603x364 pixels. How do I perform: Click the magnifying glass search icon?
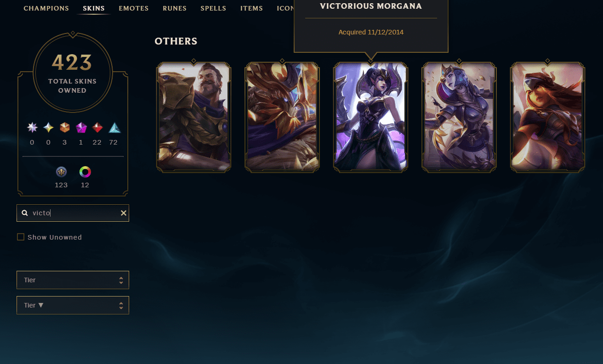[x=25, y=213]
